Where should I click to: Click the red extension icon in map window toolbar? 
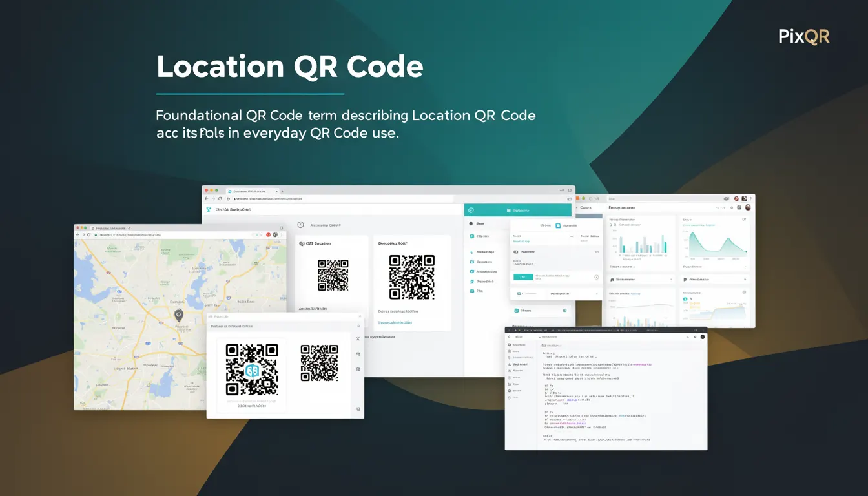tap(268, 234)
